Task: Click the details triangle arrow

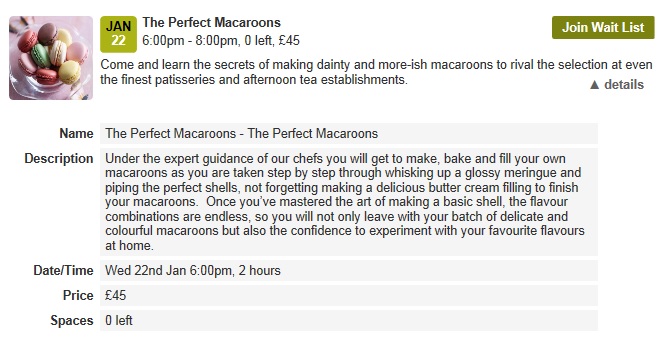Action: pos(594,85)
